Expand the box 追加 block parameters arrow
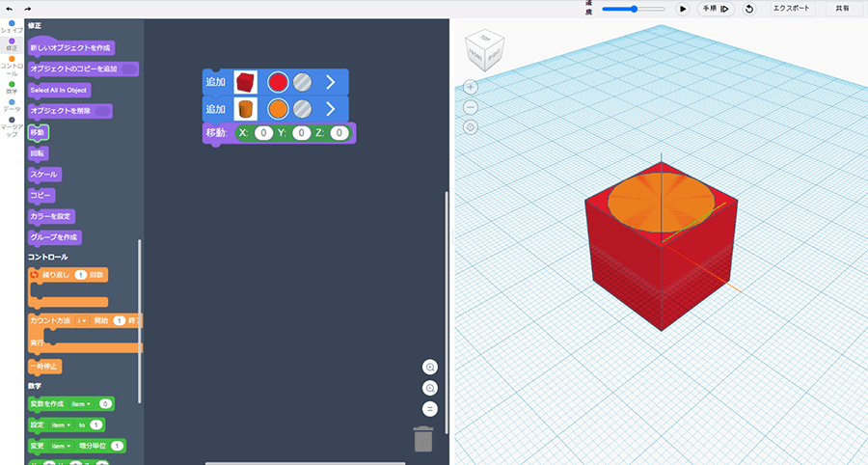Screen dimensions: 868x465 coord(331,82)
